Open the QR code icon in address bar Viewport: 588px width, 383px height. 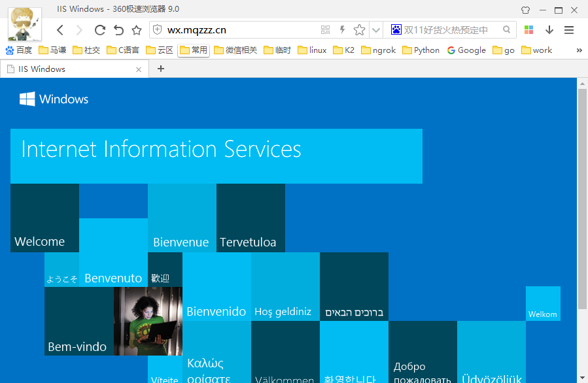pos(326,29)
